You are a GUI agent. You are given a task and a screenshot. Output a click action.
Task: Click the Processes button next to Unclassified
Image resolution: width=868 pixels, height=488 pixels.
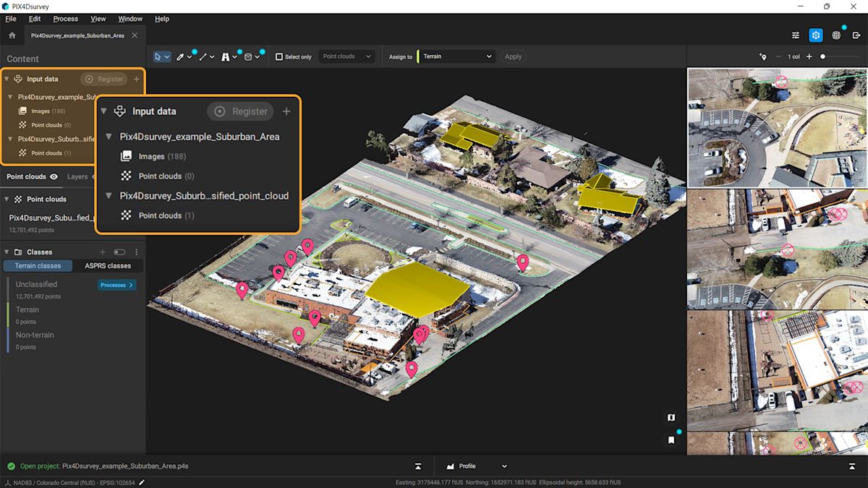pyautogui.click(x=116, y=285)
